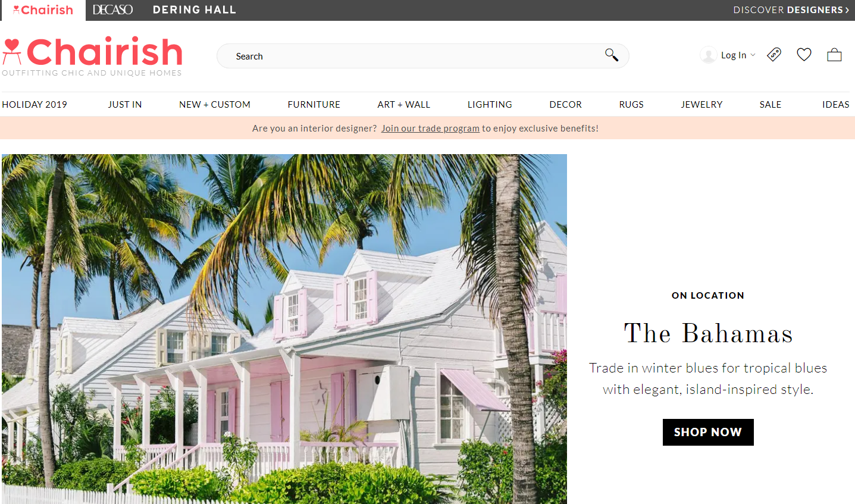
Task: Select the Chairish tab in top bar
Action: [43, 10]
